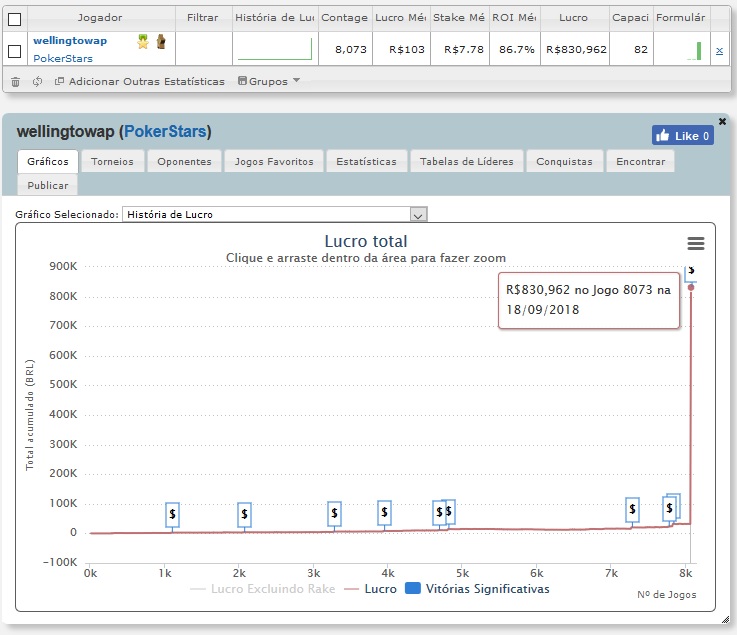Click the R$830,962 profit cell
The width and height of the screenshot is (737, 635).
point(576,49)
